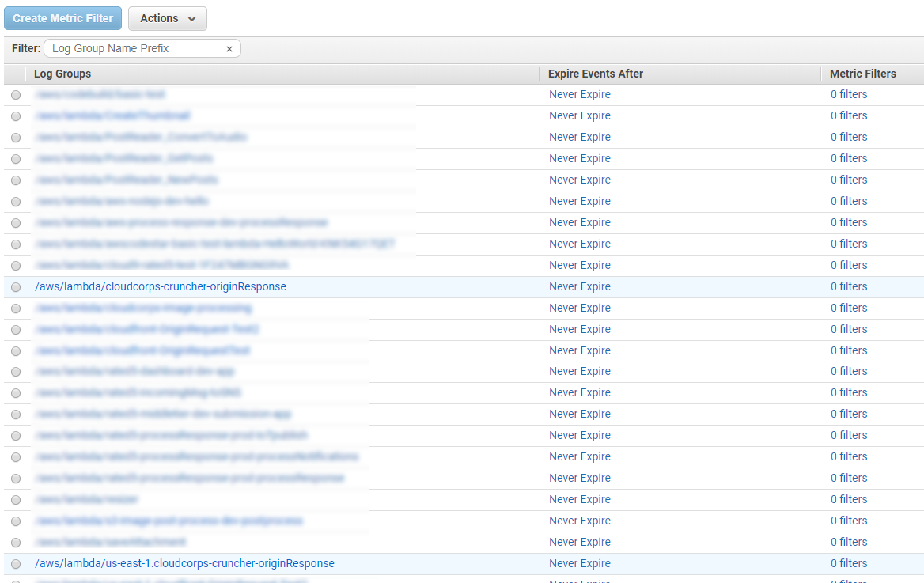Clear the Log Group Name Prefix filter
The width and height of the screenshot is (924, 583).
click(x=229, y=49)
